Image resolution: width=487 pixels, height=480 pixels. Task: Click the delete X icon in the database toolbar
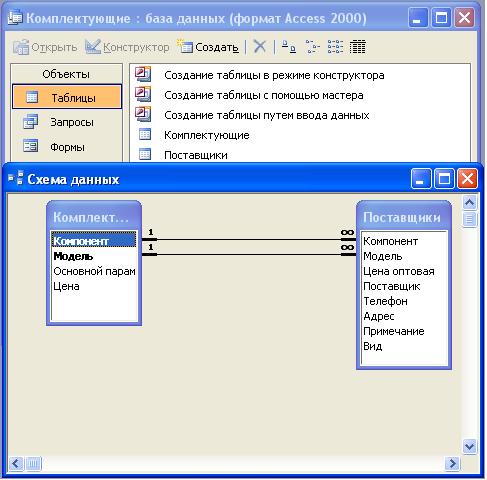[260, 47]
